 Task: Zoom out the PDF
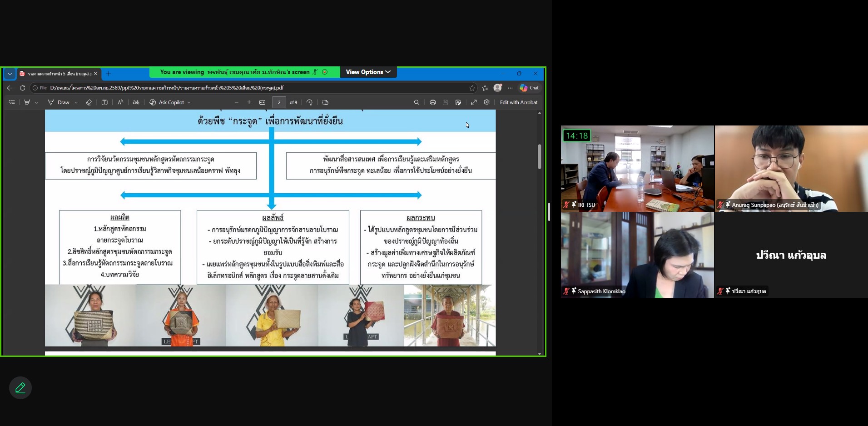236,102
